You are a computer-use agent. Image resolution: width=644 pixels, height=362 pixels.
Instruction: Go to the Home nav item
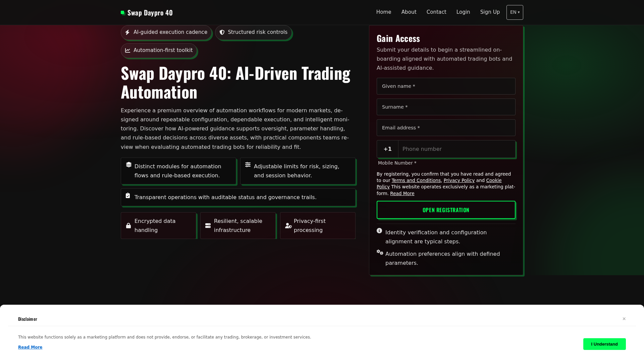384,12
